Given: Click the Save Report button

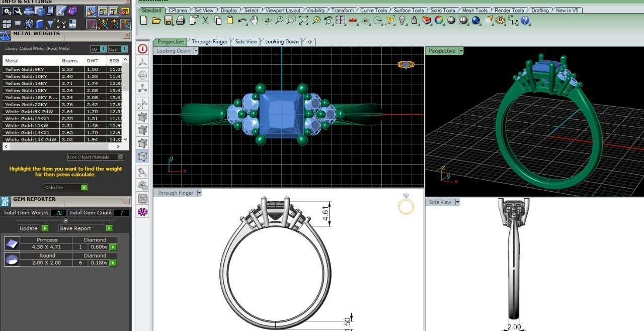Looking at the screenshot, I should pos(86,228).
